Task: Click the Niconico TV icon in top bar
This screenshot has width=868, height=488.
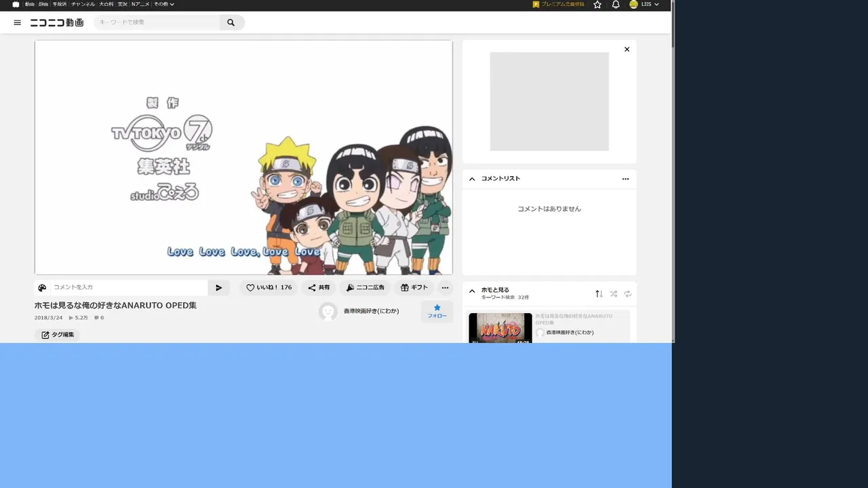Action: click(x=16, y=4)
